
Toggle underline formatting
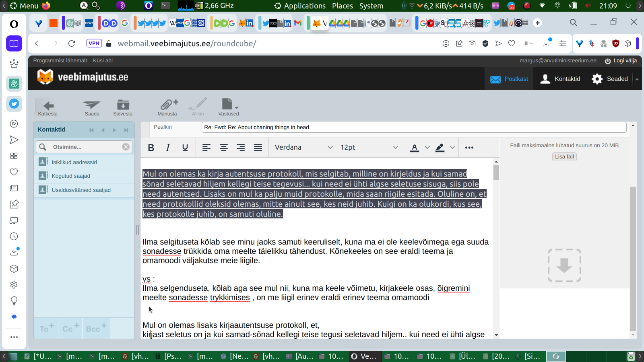tap(185, 148)
